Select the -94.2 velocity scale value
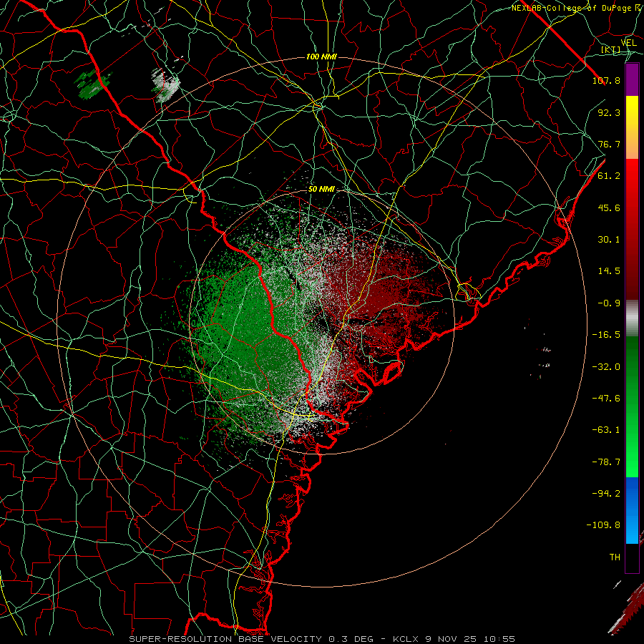This screenshot has width=644, height=644. point(606,494)
